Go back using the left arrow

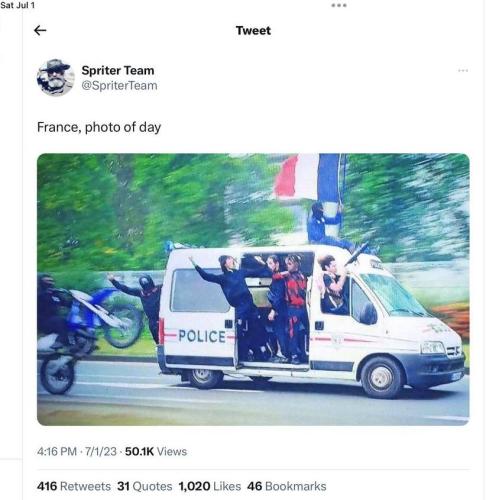pos(40,31)
